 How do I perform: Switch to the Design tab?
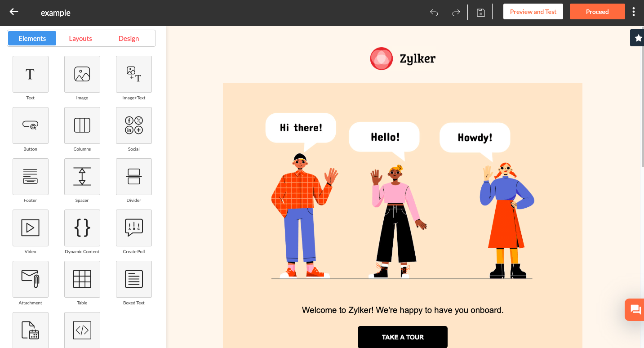click(129, 38)
